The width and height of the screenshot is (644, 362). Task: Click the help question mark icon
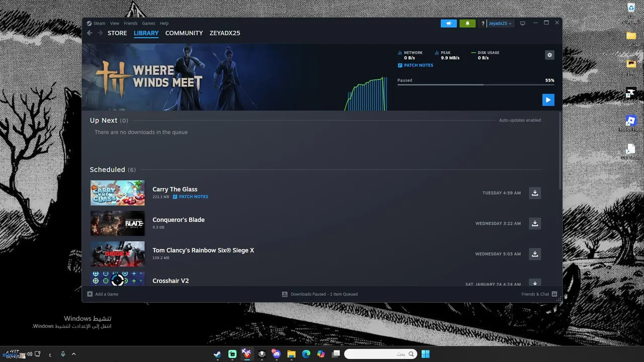[x=483, y=24]
